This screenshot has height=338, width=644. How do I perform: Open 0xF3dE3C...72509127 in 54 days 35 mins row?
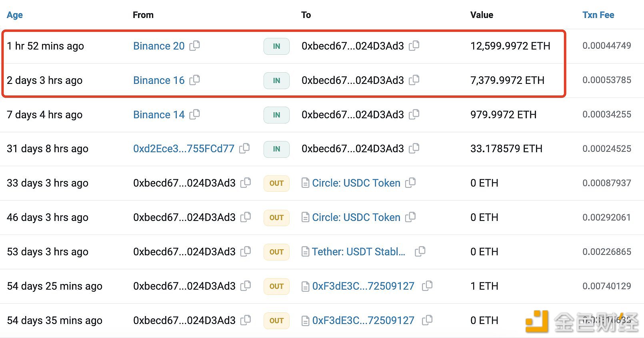pyautogui.click(x=363, y=320)
